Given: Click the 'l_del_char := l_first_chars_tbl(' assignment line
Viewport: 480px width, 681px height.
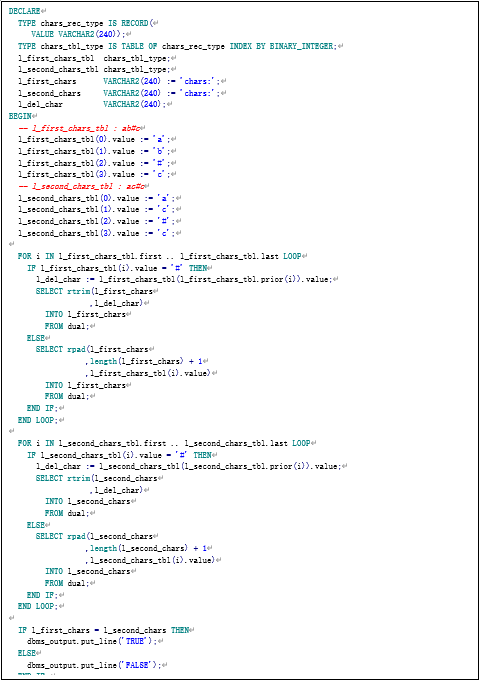Looking at the screenshot, I should click(184, 280).
